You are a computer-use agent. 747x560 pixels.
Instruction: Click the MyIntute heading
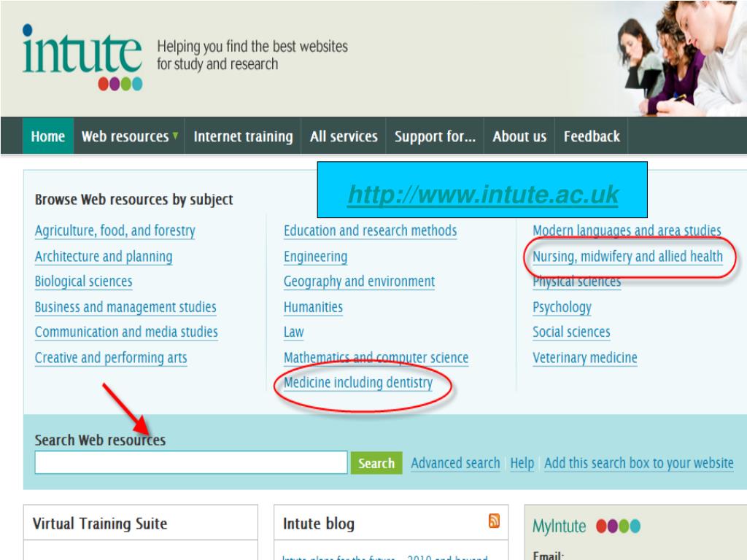click(x=560, y=526)
